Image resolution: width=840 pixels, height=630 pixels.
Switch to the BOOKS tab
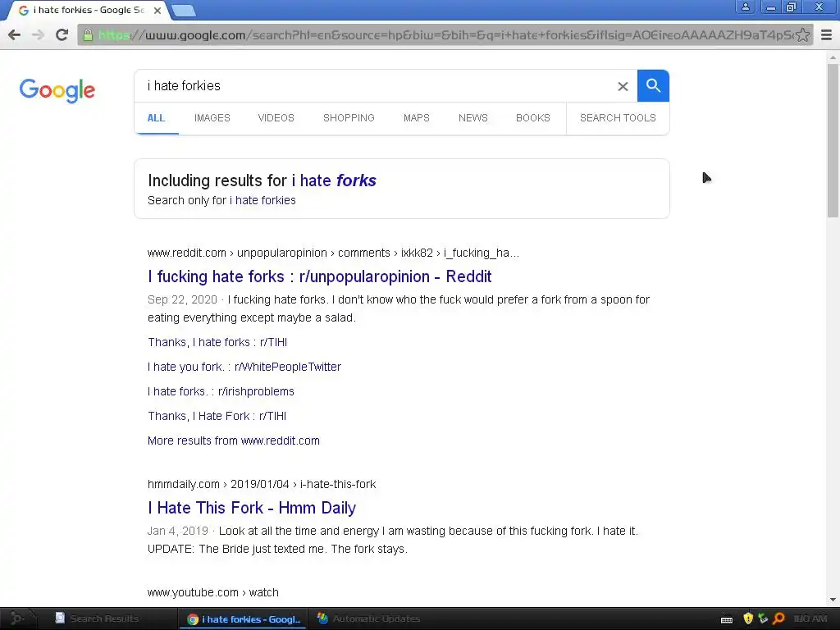pyautogui.click(x=533, y=118)
